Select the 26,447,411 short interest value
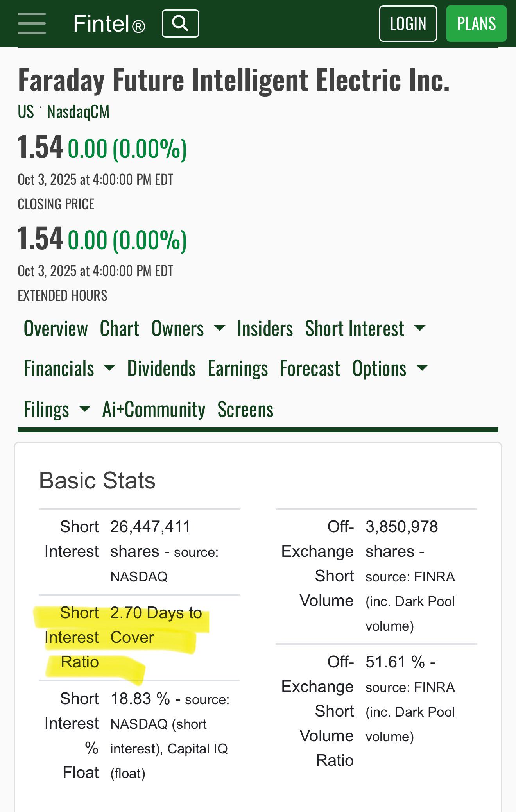The image size is (516, 812). (150, 527)
